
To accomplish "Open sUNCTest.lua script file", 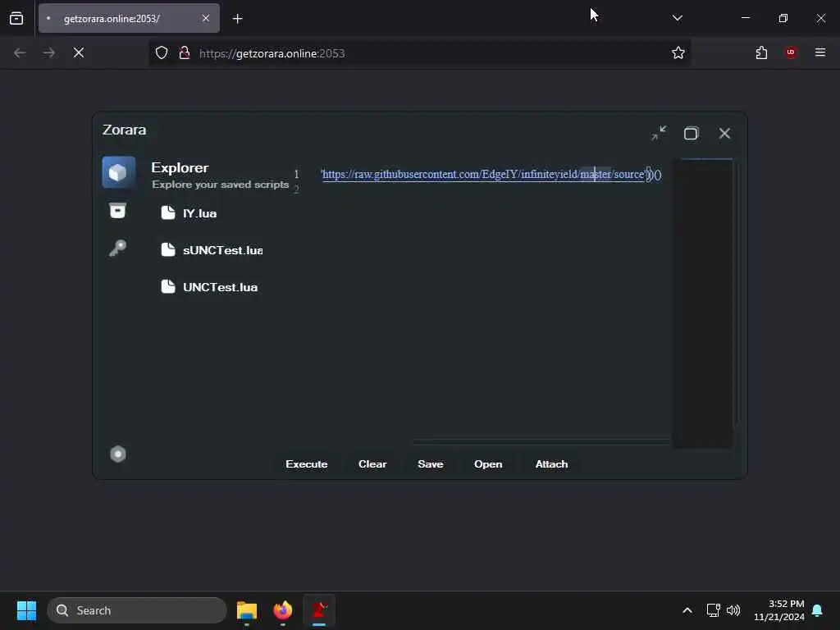I will point(212,250).
